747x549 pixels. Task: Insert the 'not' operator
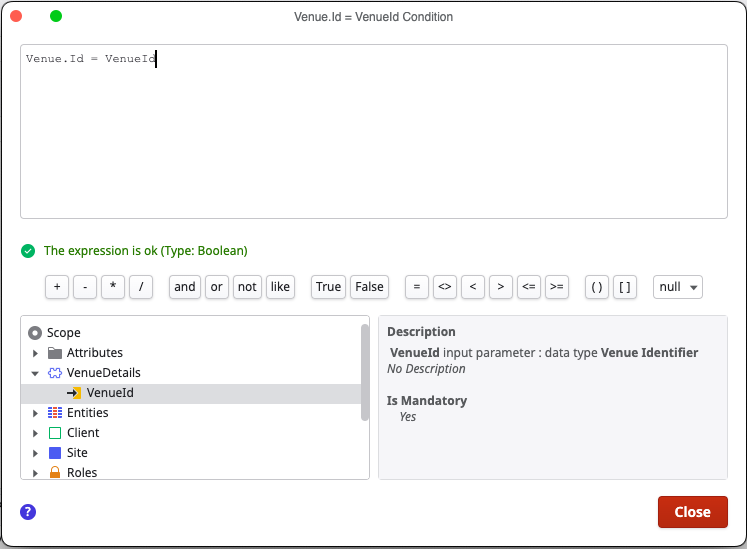coord(247,287)
